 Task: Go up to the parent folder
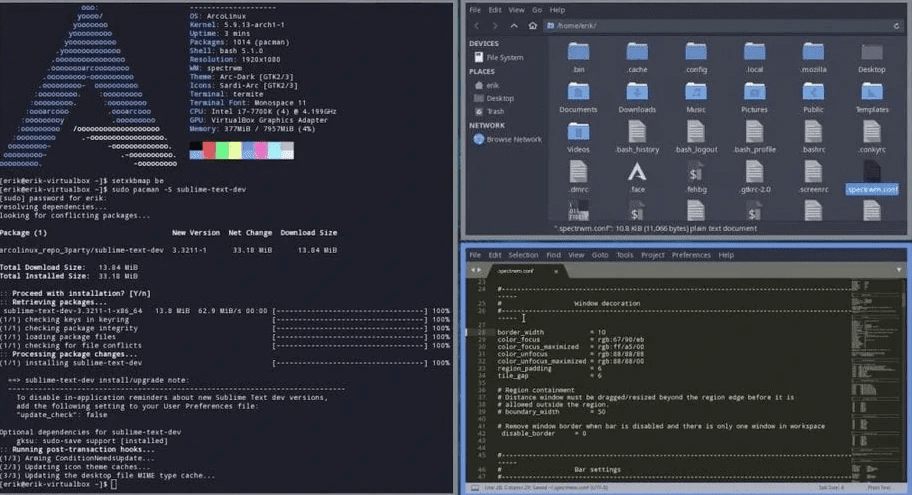(x=514, y=26)
